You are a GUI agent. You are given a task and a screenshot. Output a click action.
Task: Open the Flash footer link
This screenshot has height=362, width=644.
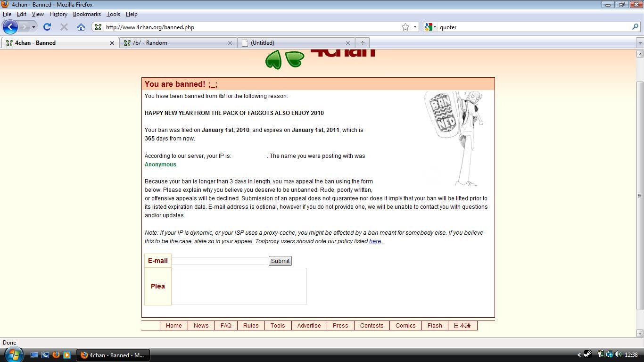[x=435, y=326]
